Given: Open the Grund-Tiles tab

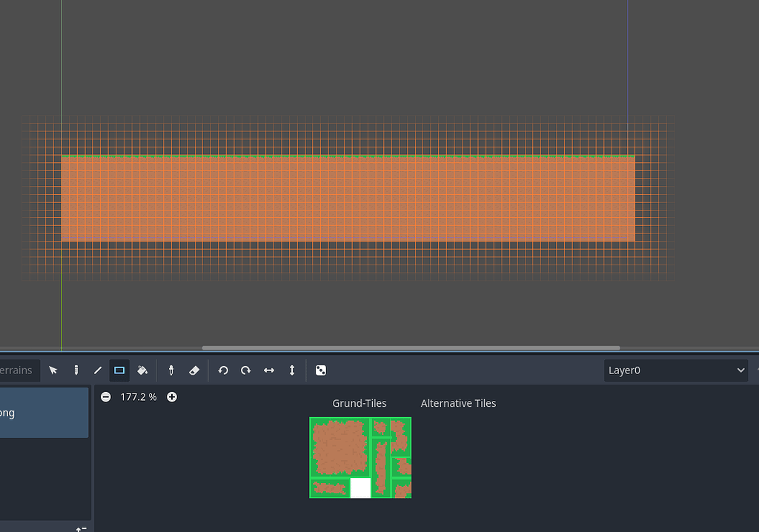Looking at the screenshot, I should click(359, 403).
